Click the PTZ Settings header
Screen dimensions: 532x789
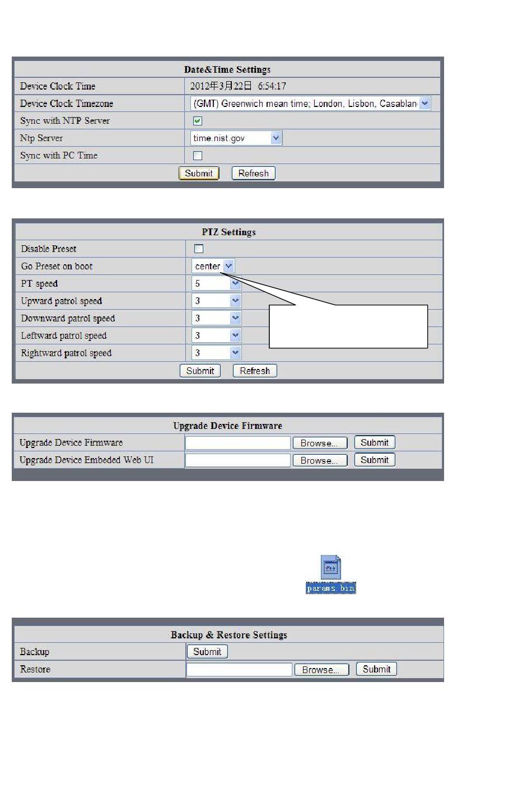tap(228, 232)
